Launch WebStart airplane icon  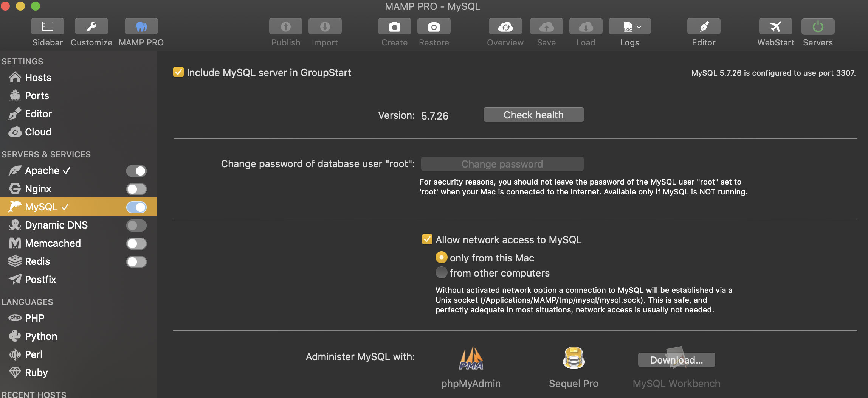pos(776,26)
